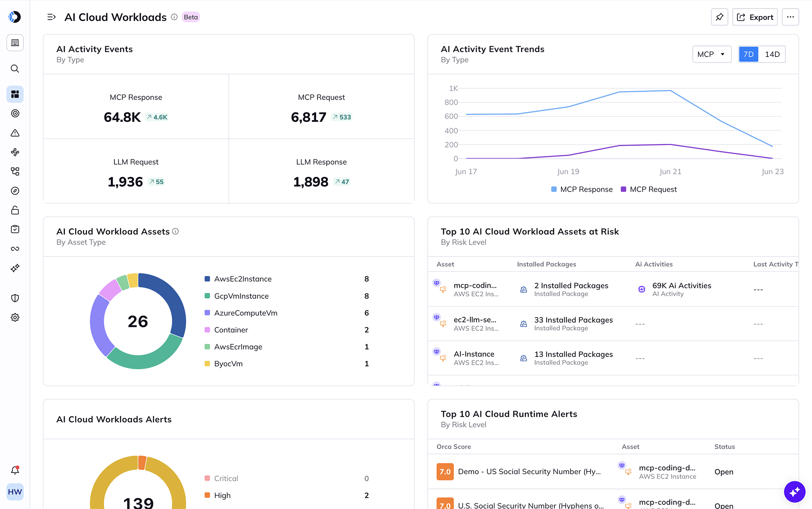812x509 pixels.
Task: Open the HW user avatar
Action: 15,492
